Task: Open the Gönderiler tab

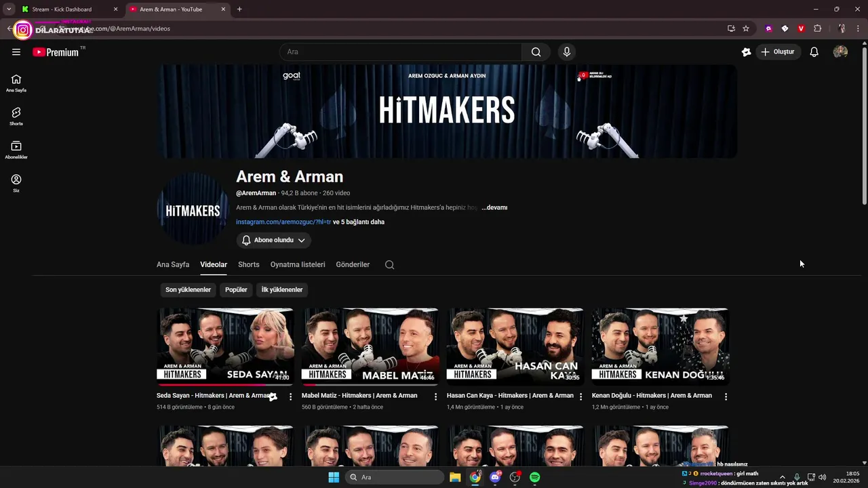Action: point(353,264)
